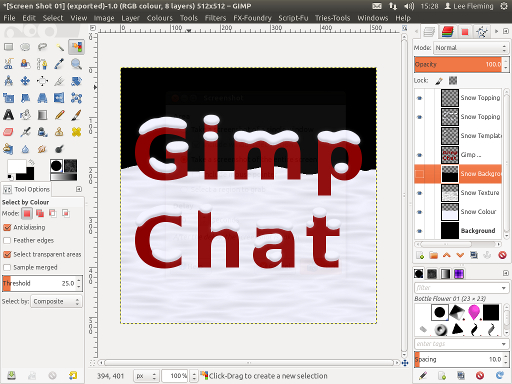
Task: Select the Crop tool
Action: coord(59,81)
